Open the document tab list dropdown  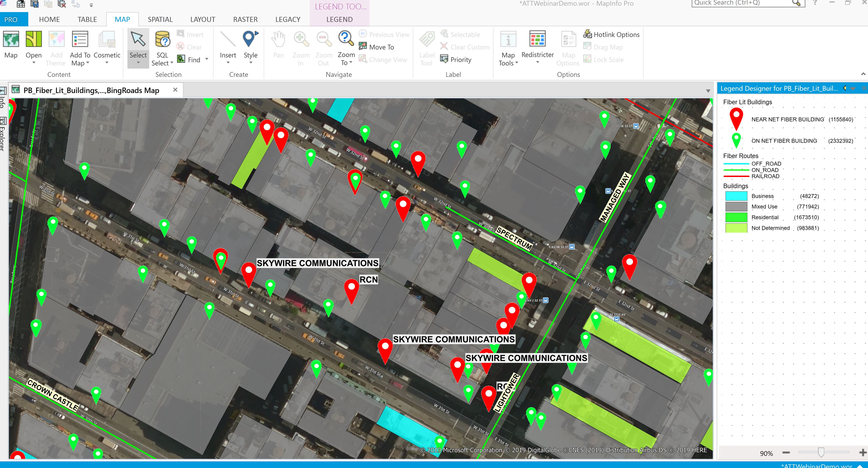click(x=708, y=91)
